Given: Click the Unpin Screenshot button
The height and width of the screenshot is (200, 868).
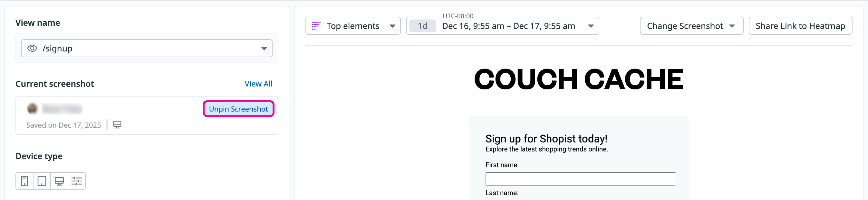Looking at the screenshot, I should point(238,109).
